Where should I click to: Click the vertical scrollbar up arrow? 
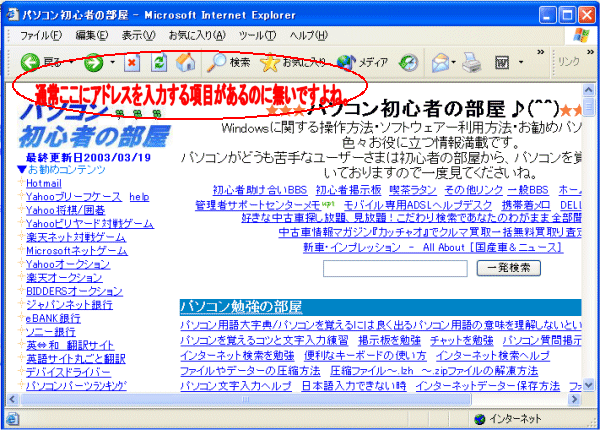click(588, 90)
